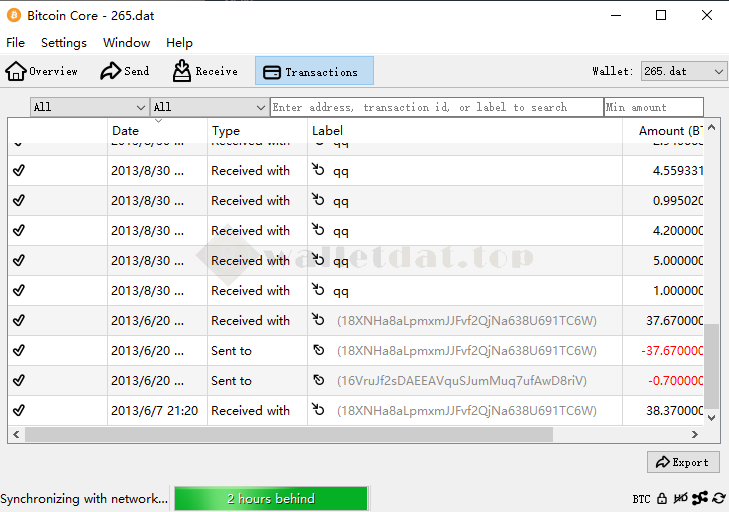The width and height of the screenshot is (729, 512).
Task: Click the HD wallet status icon
Action: [x=681, y=498]
